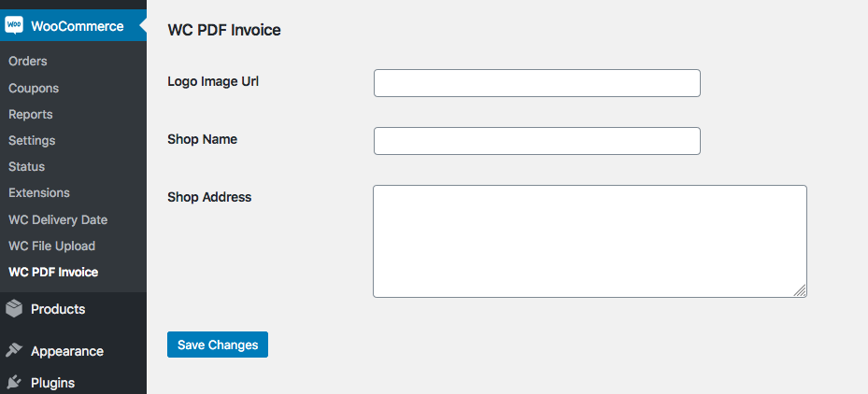Focus the Logo Image Url field
Viewport: 868px width, 394px height.
[536, 83]
